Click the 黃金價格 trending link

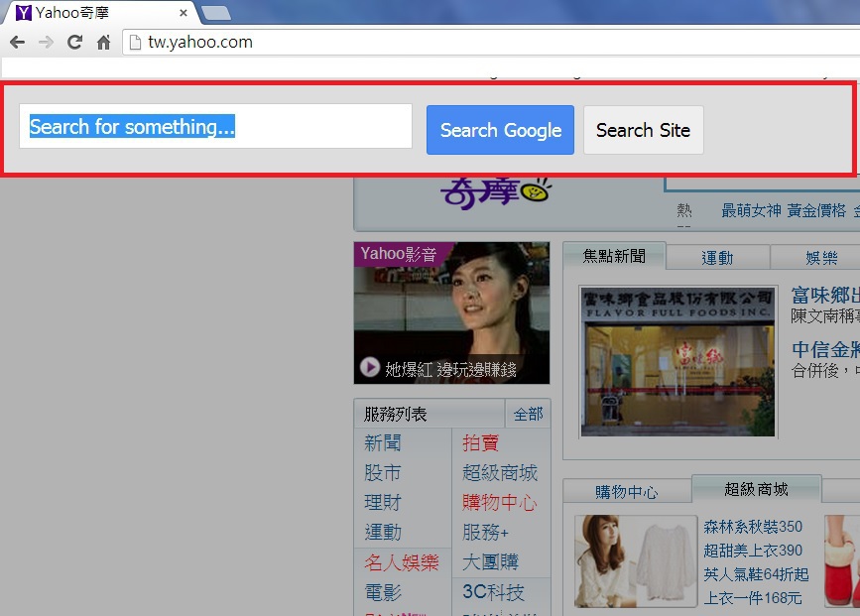(816, 210)
